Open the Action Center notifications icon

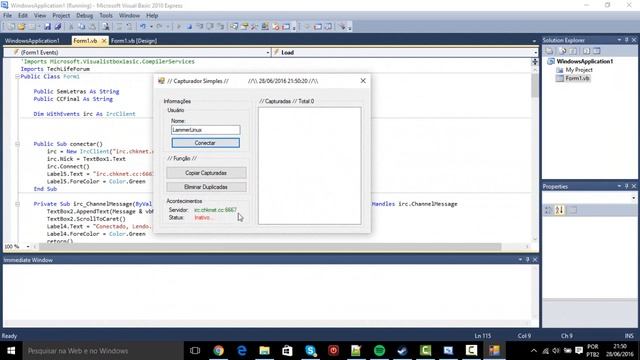(x=579, y=351)
